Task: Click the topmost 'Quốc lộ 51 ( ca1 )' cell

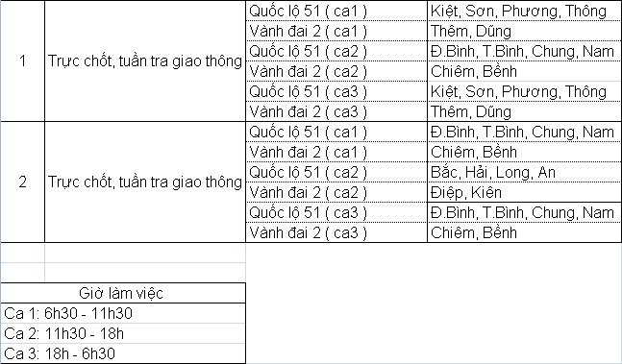Action: pos(336,11)
